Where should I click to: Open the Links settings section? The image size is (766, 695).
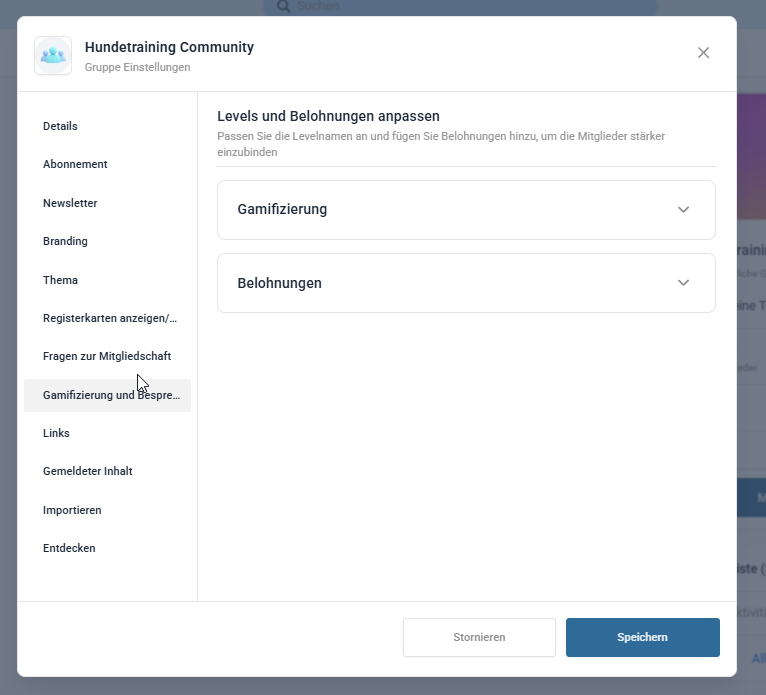click(x=56, y=433)
